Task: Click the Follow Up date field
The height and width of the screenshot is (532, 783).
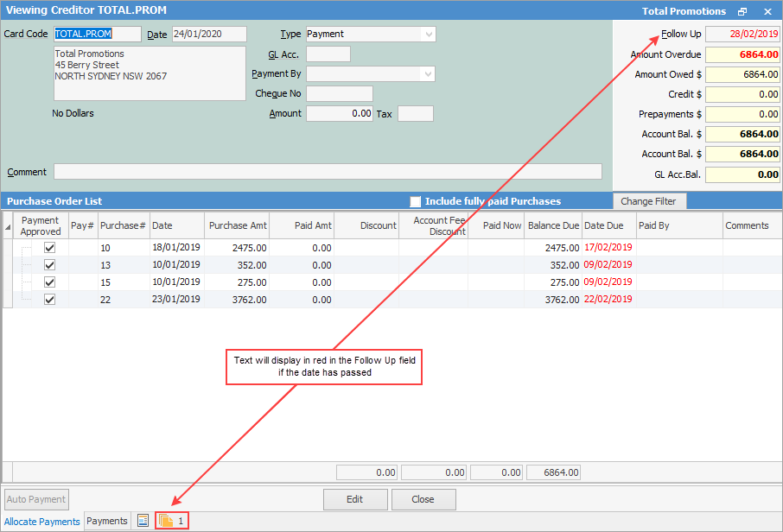Action: point(742,34)
